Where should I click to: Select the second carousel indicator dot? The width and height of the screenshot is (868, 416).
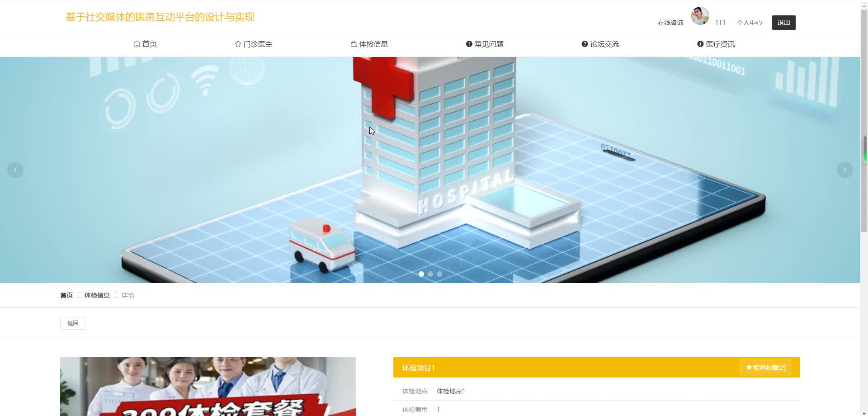(430, 274)
